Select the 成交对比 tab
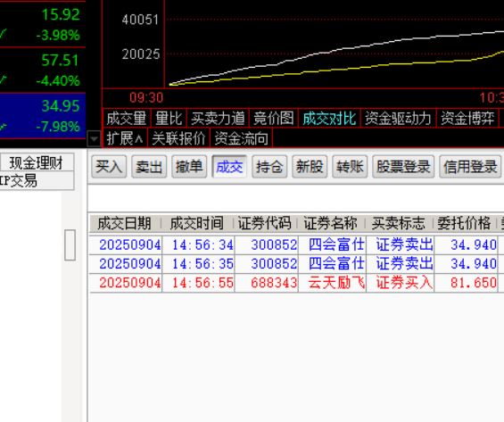 click(x=329, y=119)
